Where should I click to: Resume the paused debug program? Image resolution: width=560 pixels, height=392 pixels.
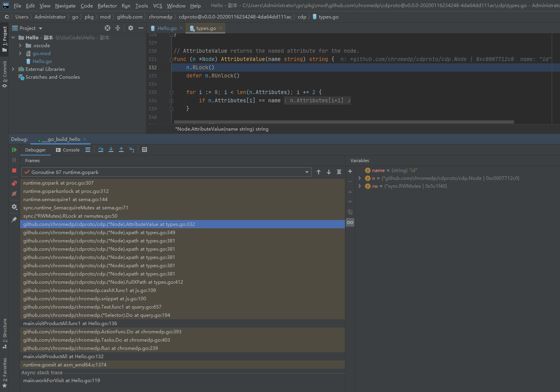[15, 150]
